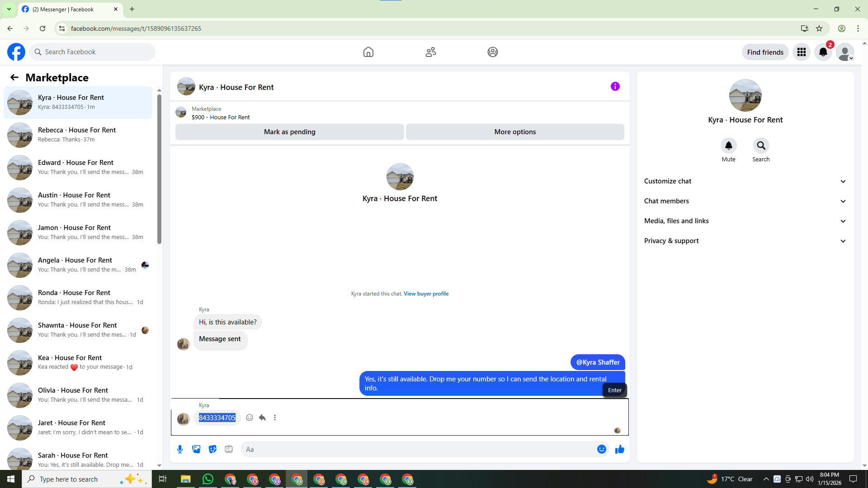Screen dimensions: 868x488
Task: Open the sticker picker icon
Action: (212, 449)
